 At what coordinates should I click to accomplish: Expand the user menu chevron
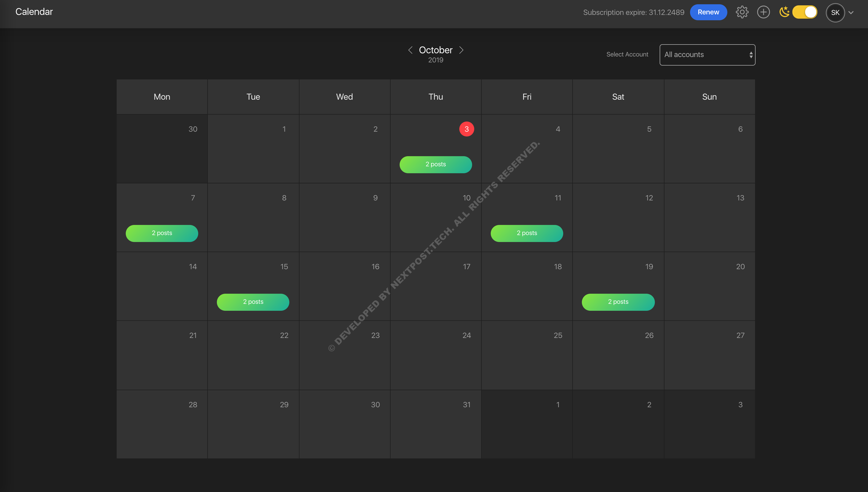tap(851, 13)
